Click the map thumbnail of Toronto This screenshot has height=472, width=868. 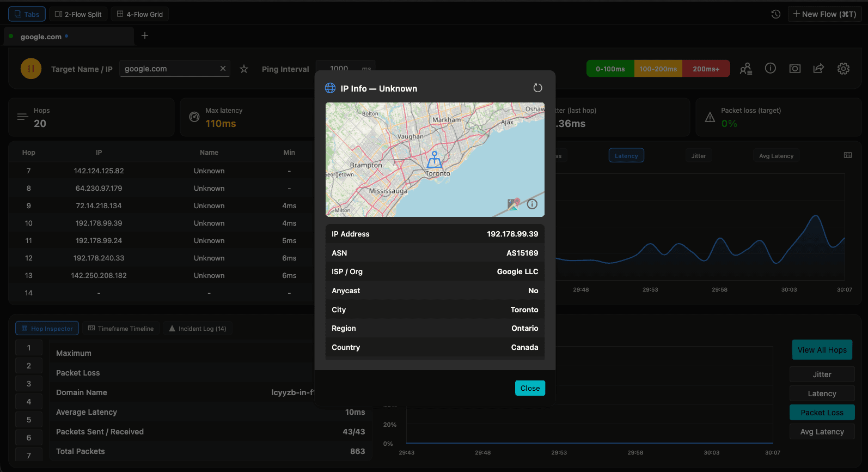pos(435,159)
